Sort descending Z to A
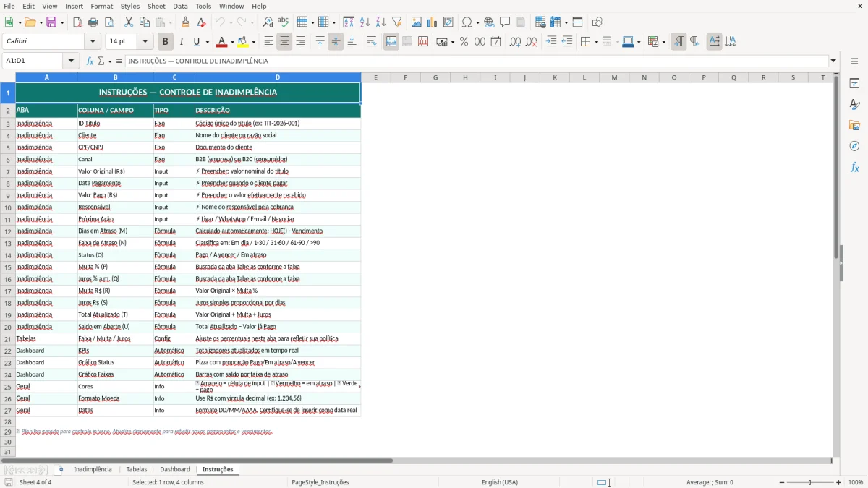Viewport: 868px width, 488px height. click(x=380, y=22)
